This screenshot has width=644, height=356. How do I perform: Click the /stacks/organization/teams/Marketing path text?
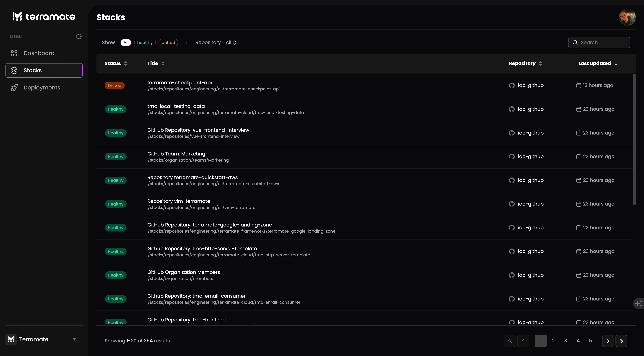coord(188,160)
